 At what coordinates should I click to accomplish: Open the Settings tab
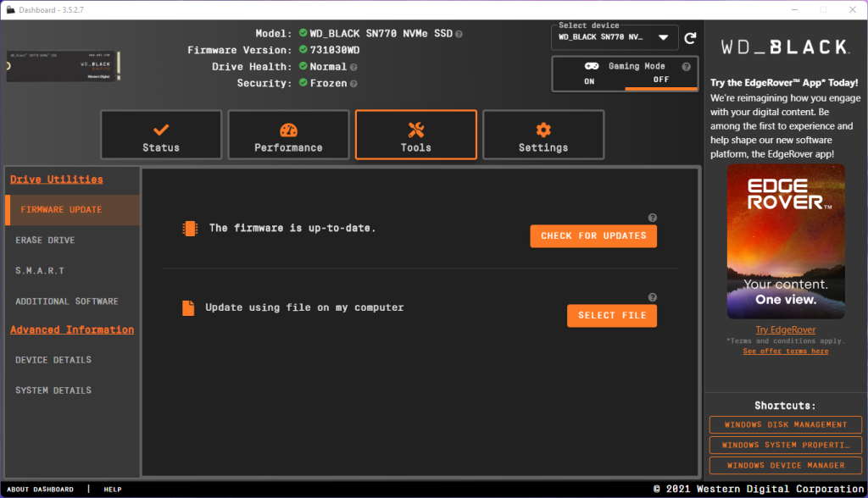543,135
